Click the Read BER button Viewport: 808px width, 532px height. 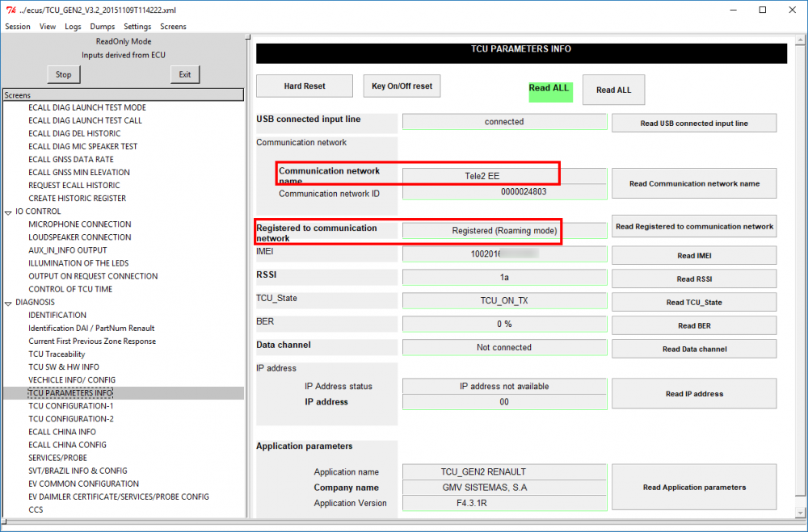(x=694, y=325)
